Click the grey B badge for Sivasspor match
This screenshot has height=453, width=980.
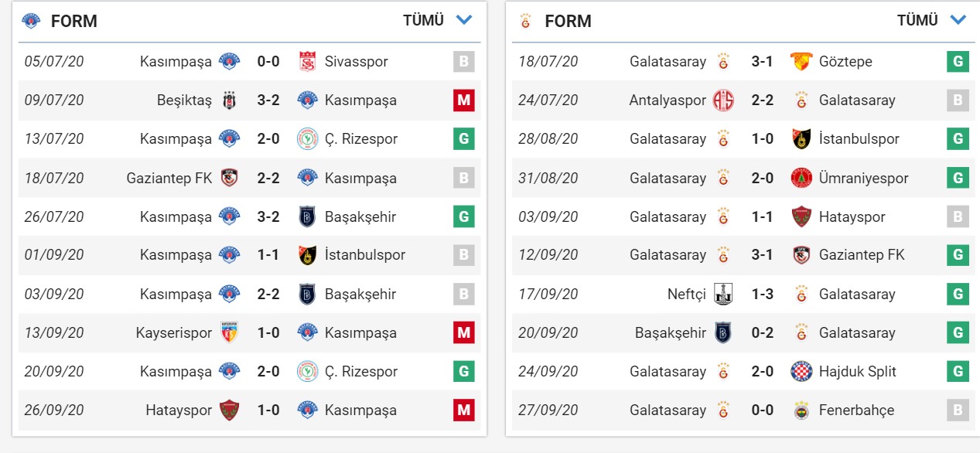coord(464,62)
